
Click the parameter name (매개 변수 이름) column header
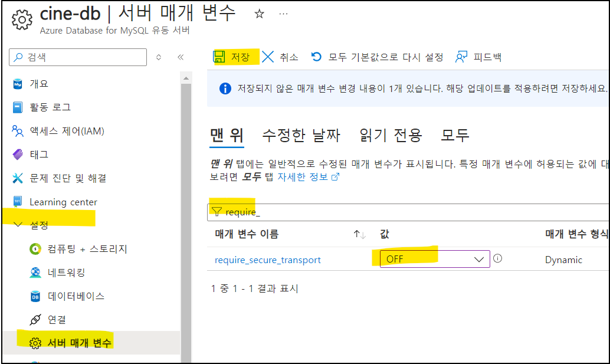tap(247, 234)
